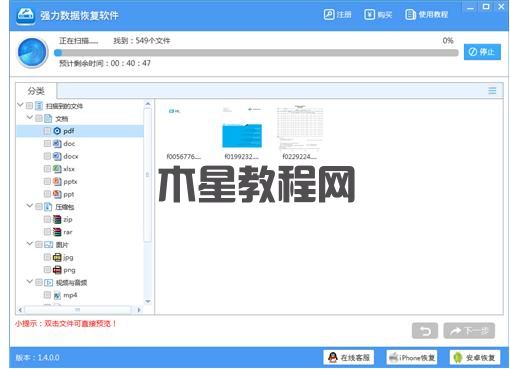Click the zip archive icon

tap(57, 219)
